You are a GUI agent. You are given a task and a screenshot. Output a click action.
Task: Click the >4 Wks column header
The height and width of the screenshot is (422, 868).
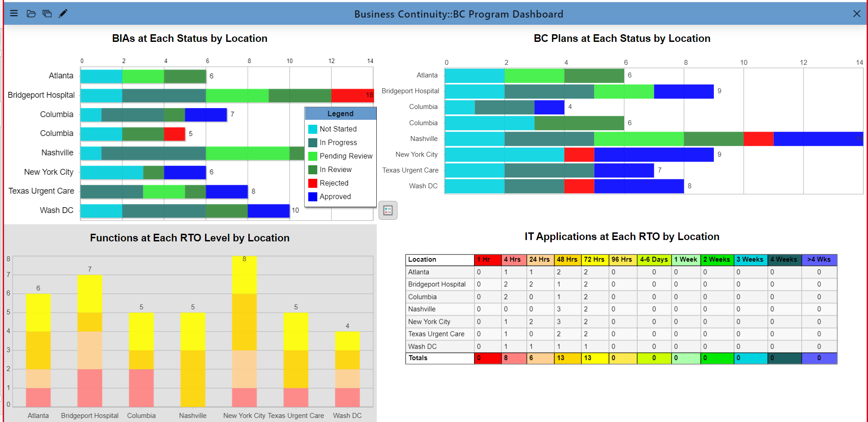click(x=819, y=260)
